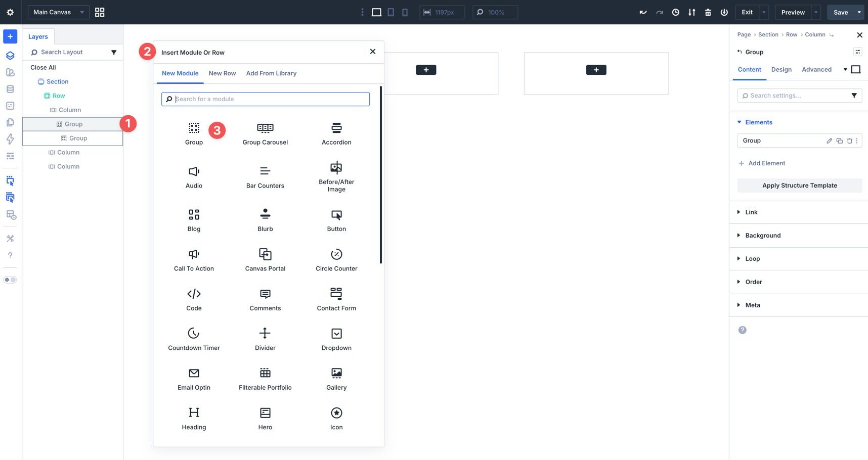The height and width of the screenshot is (460, 868).
Task: Click the module search input field
Action: click(265, 99)
